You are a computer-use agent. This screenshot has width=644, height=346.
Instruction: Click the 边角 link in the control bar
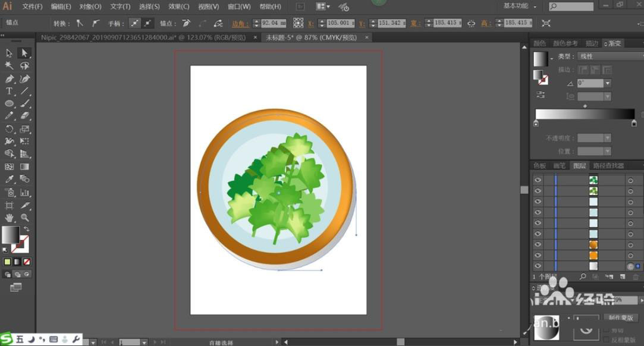[x=240, y=23]
